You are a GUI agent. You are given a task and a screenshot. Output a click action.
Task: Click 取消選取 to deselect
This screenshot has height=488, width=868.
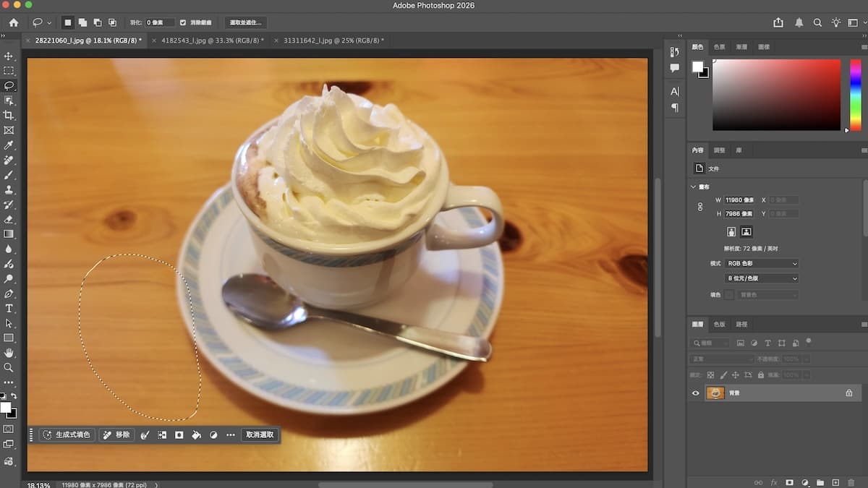tap(260, 435)
